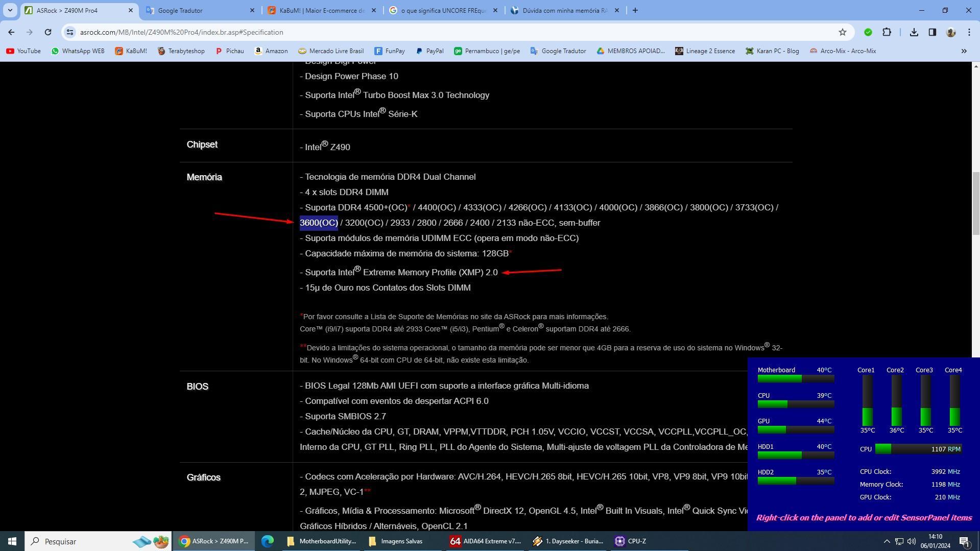The height and width of the screenshot is (551, 980).
Task: Open the KaBuM! bookmark
Action: [131, 51]
